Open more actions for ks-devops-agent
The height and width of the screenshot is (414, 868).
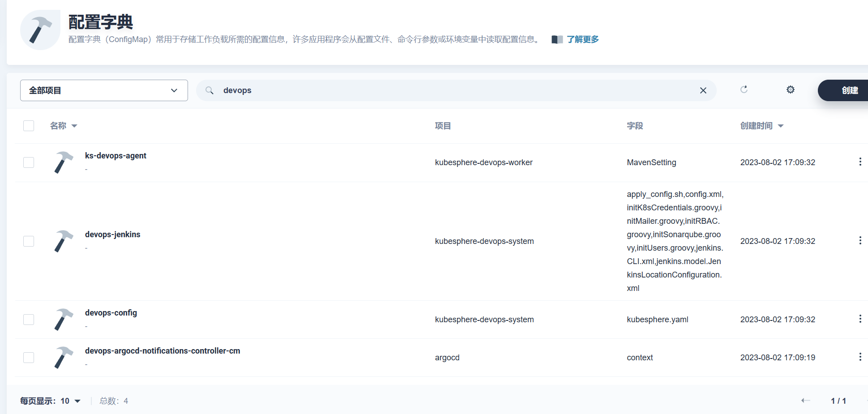pyautogui.click(x=860, y=162)
